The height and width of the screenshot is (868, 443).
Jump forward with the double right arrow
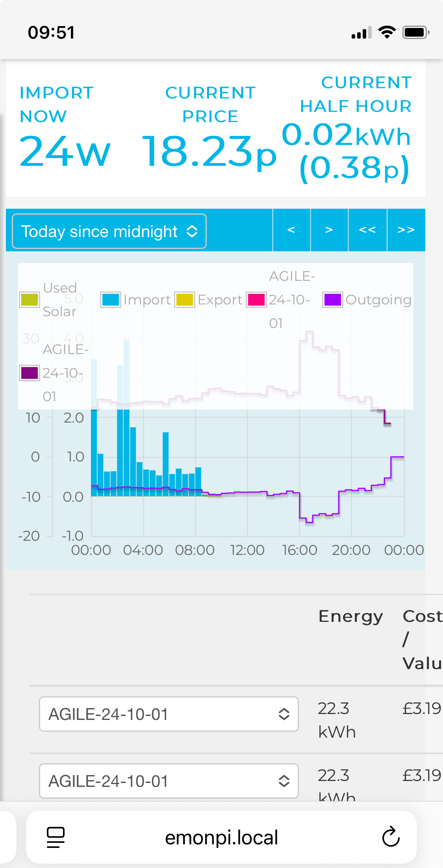tap(406, 230)
